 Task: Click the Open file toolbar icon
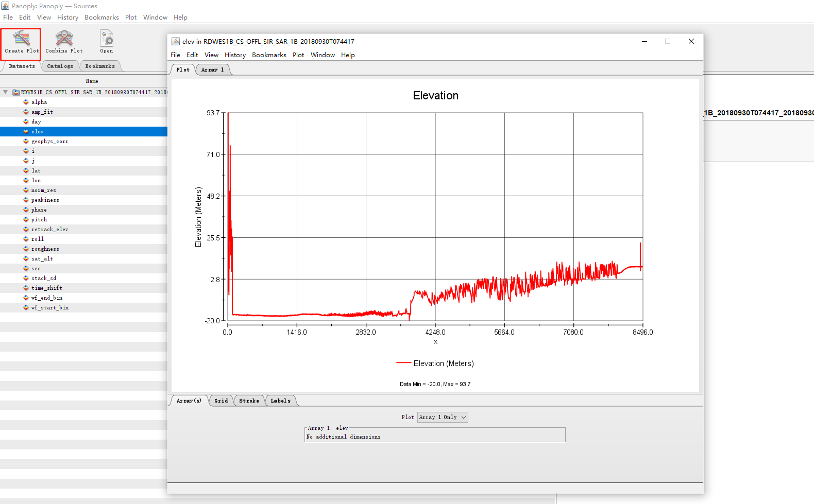(x=107, y=42)
